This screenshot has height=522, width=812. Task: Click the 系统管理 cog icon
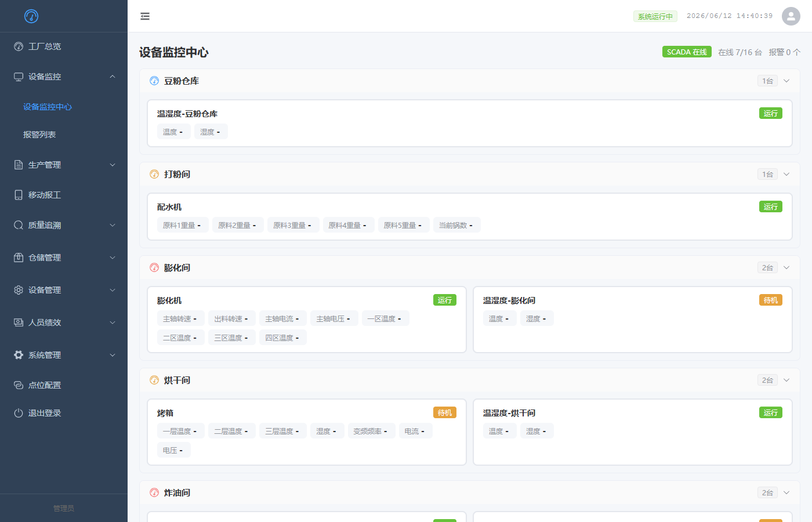[19, 355]
